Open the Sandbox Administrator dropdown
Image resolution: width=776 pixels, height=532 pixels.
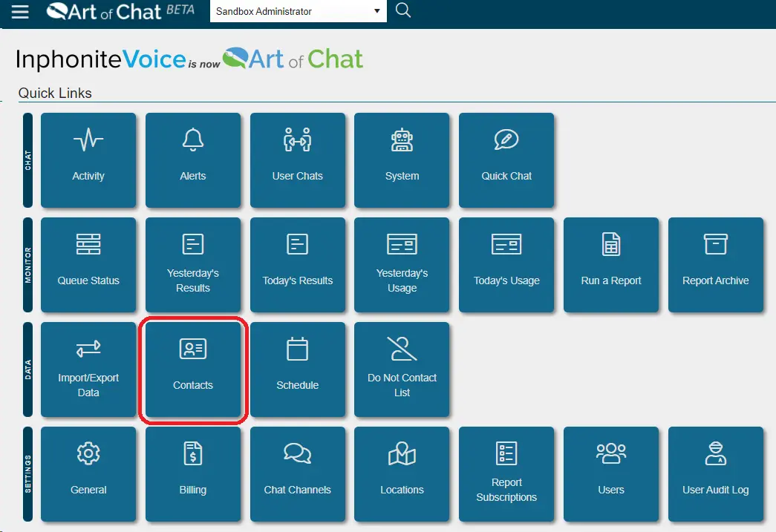pyautogui.click(x=298, y=11)
